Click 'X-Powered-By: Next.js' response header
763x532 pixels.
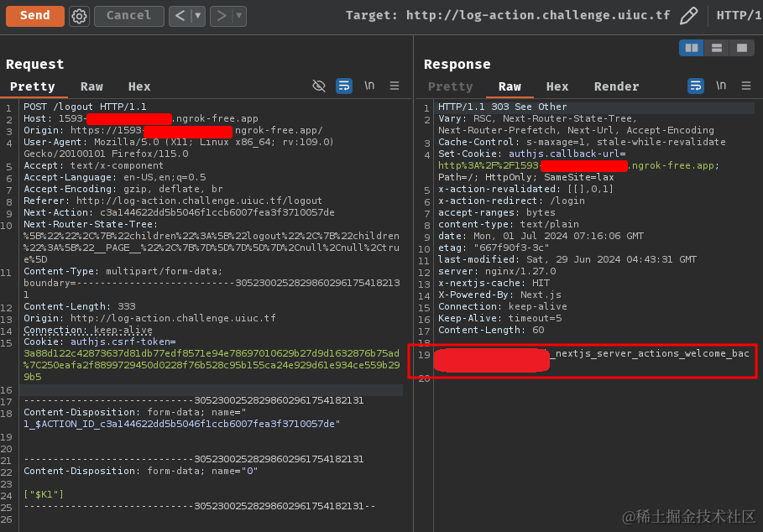click(499, 295)
